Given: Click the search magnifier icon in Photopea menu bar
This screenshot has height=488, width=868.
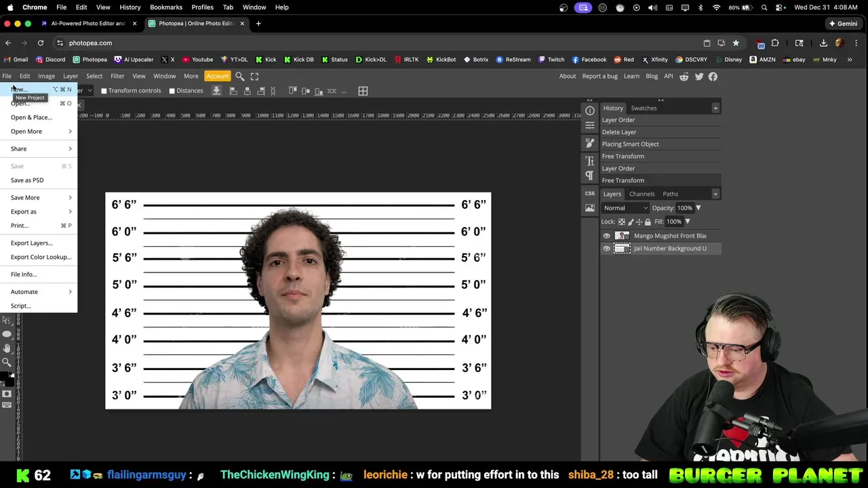Looking at the screenshot, I should [239, 77].
